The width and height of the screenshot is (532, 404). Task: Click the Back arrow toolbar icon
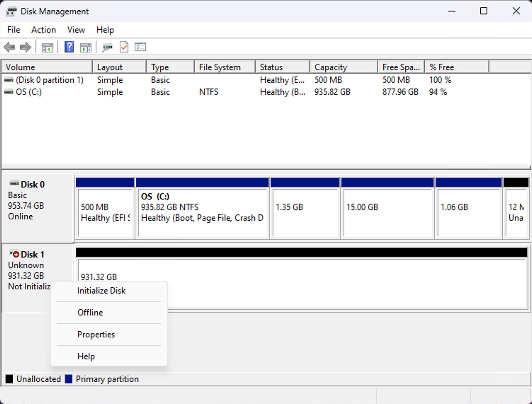click(9, 47)
